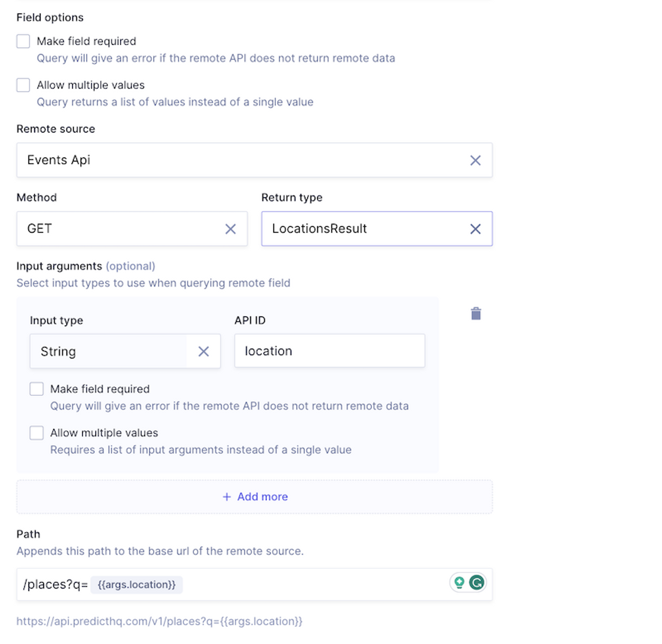The height and width of the screenshot is (644, 662).
Task: Open the Input type String dropdown
Action: click(108, 351)
